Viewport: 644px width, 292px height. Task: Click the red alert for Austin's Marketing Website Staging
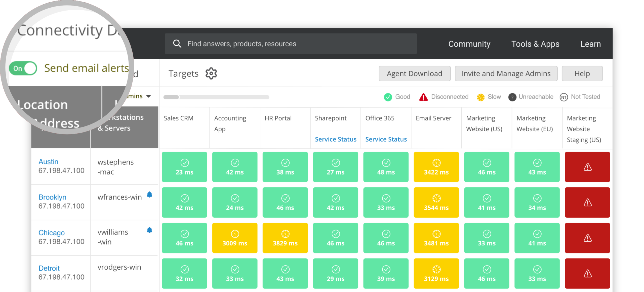(587, 167)
